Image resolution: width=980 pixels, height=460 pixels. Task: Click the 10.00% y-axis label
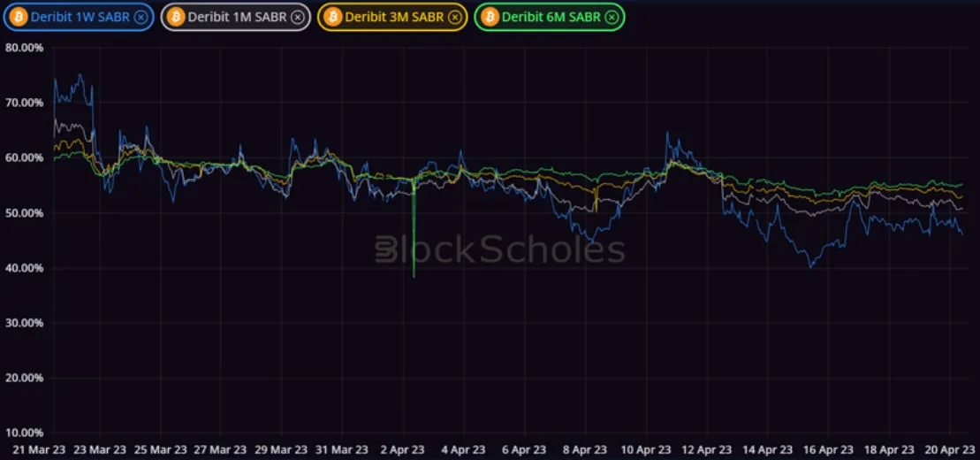click(x=23, y=433)
